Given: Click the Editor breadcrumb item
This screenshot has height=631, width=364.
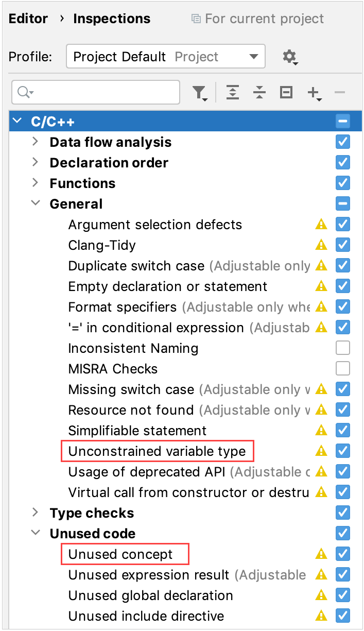Looking at the screenshot, I should [x=28, y=19].
